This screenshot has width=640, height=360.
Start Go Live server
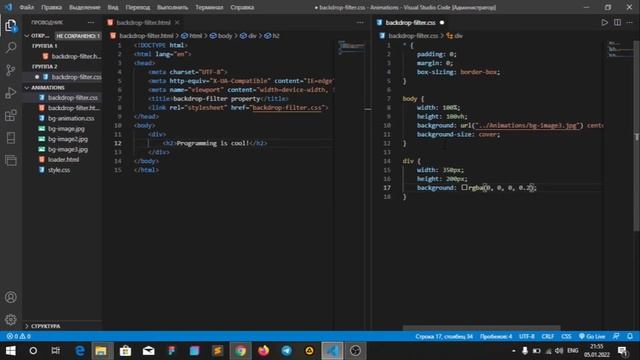[x=592, y=336]
